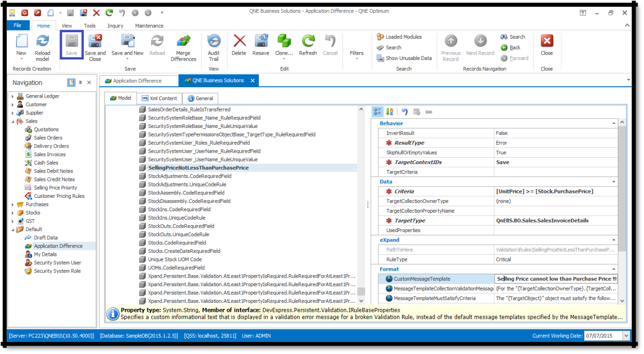This screenshot has width=644, height=354.
Task: Click the small red X in the quick access toolbar
Action: [96, 13]
